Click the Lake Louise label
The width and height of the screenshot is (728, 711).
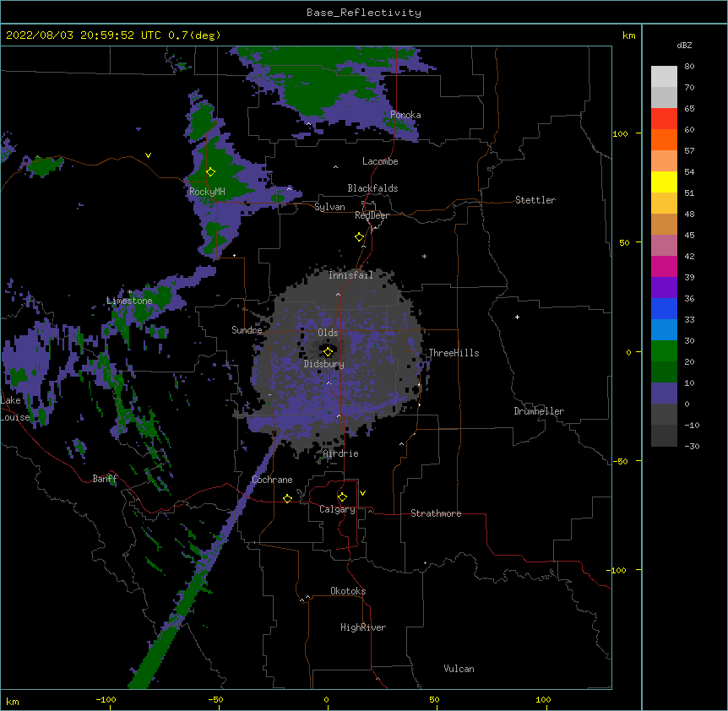[x=14, y=409]
